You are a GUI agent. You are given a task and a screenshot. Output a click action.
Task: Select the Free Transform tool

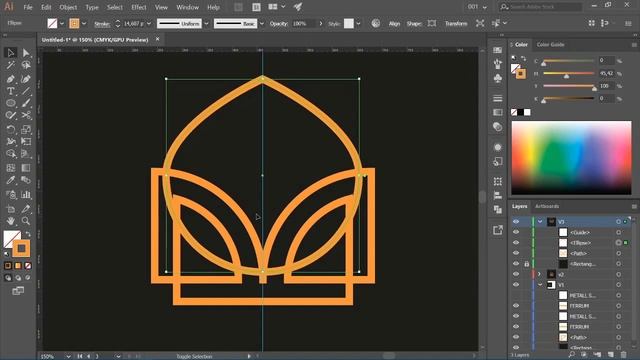[x=26, y=142]
